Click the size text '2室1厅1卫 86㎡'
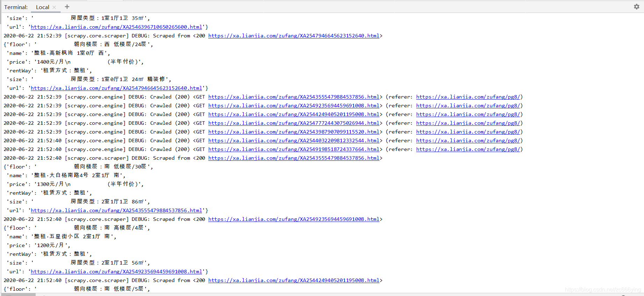The height and width of the screenshot is (296, 644). click(x=122, y=202)
